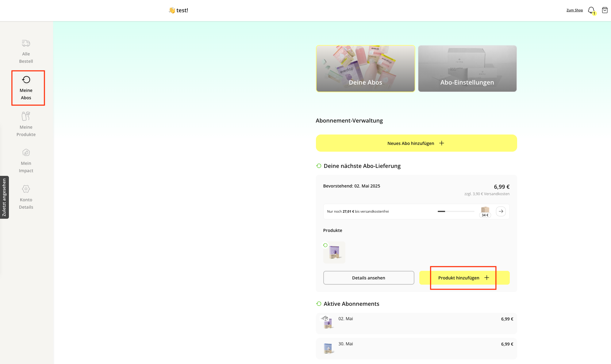Viewport: 611px width, 364px height.
Task: Click the purple product thumbnail under Produkte
Action: [x=334, y=252]
